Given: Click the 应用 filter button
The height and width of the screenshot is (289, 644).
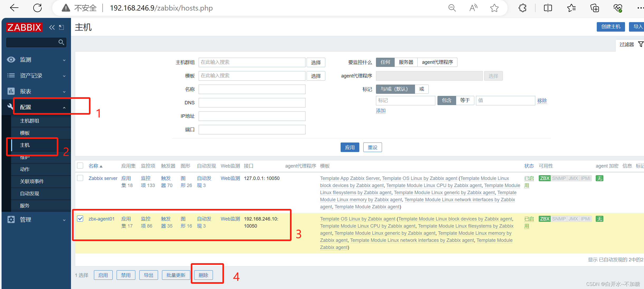Looking at the screenshot, I should click(350, 147).
